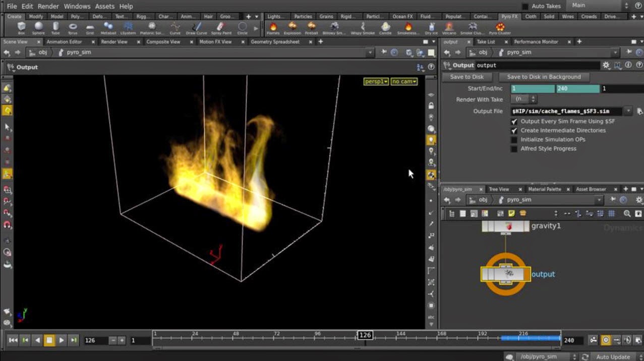The image size is (644, 361).
Task: Enable Alfred Style Progress checkbox
Action: [x=514, y=149]
